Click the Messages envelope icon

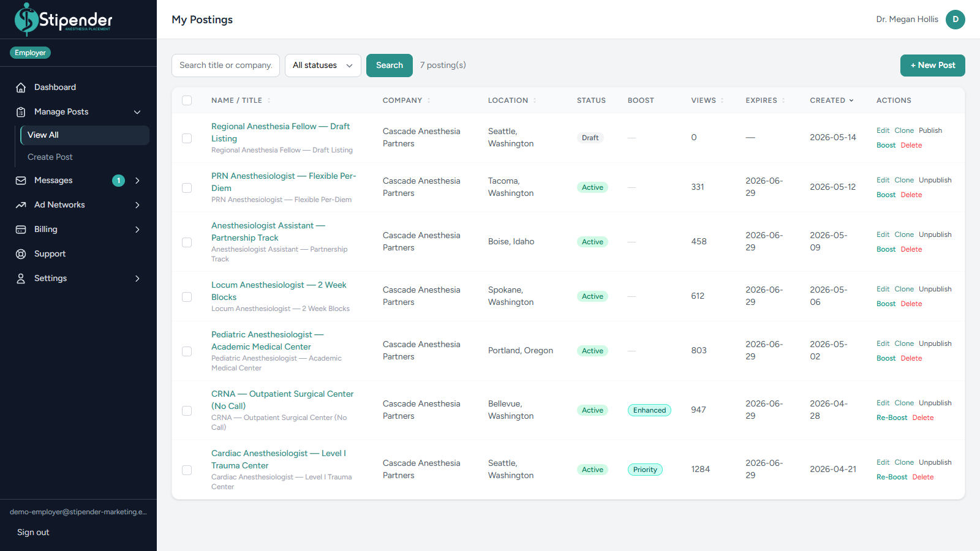tap(21, 181)
